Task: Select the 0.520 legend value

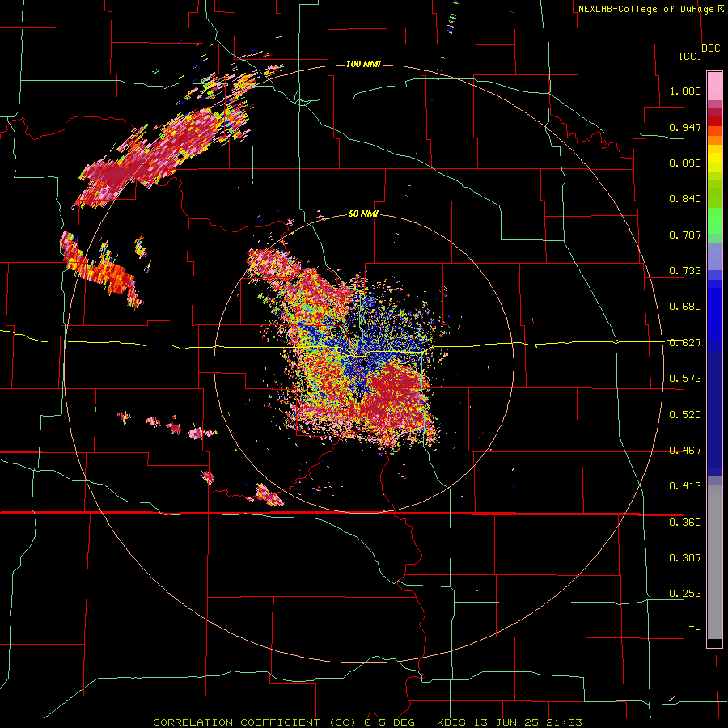Action: coord(685,415)
